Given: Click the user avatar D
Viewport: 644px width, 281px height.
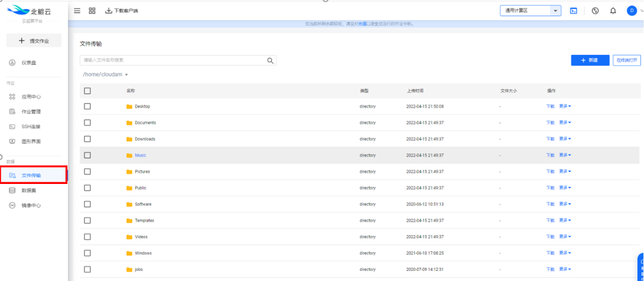Looking at the screenshot, I should (x=631, y=11).
